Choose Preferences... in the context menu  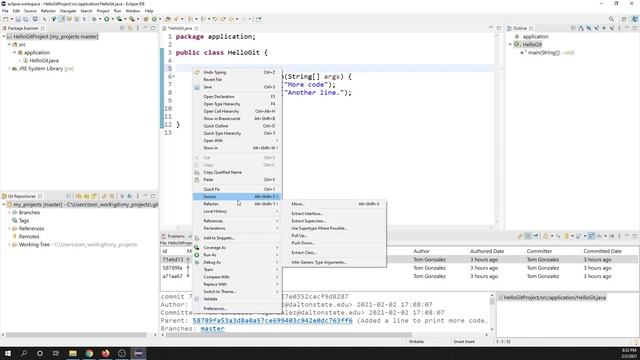pos(237,309)
